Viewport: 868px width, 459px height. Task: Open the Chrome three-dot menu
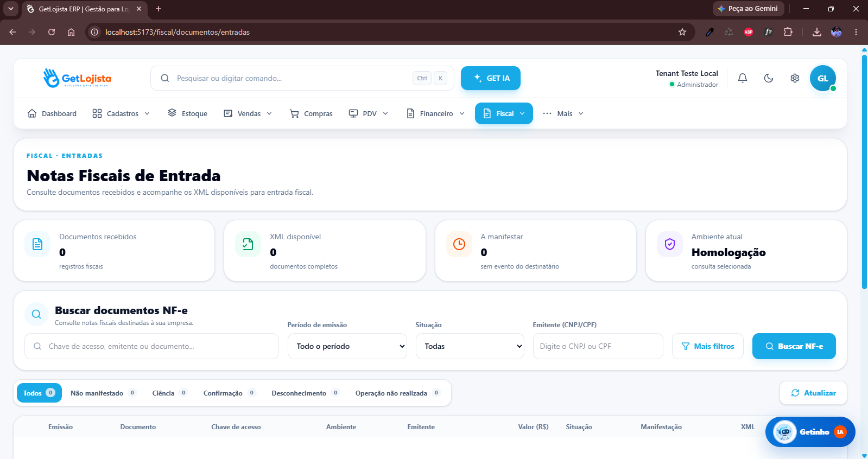click(856, 32)
